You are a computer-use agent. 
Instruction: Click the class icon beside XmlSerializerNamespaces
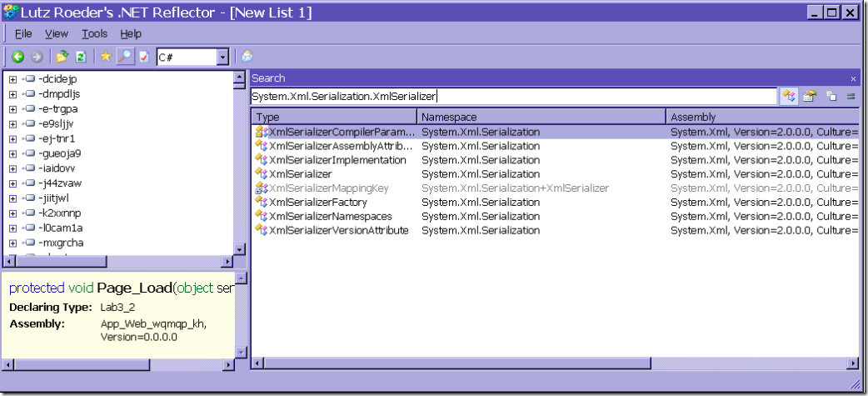tap(262, 216)
